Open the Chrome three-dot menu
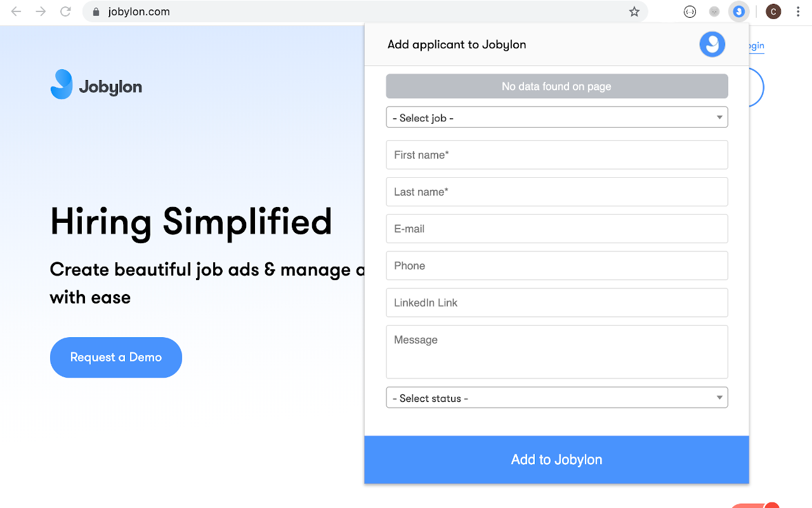This screenshot has height=508, width=812. tap(798, 11)
